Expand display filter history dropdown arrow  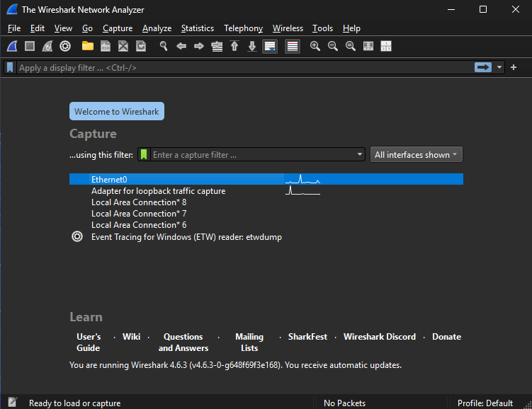tap(499, 67)
